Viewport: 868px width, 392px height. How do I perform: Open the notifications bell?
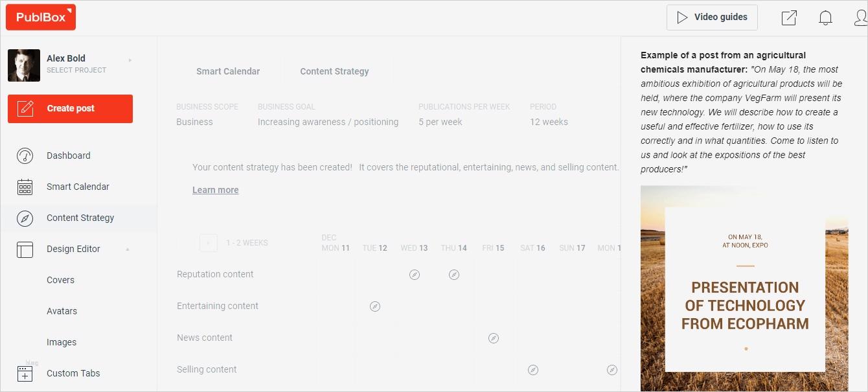825,18
